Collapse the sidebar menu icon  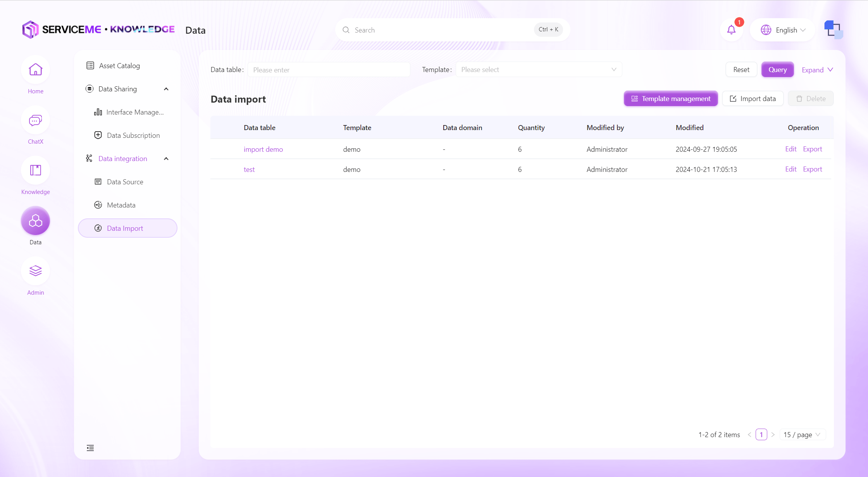pyautogui.click(x=90, y=448)
